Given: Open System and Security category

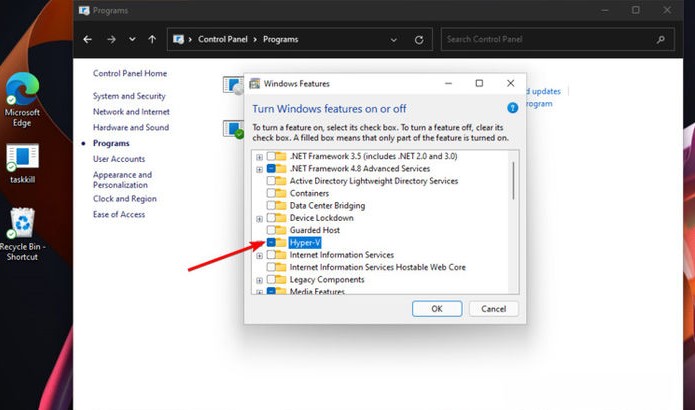Looking at the screenshot, I should (129, 96).
